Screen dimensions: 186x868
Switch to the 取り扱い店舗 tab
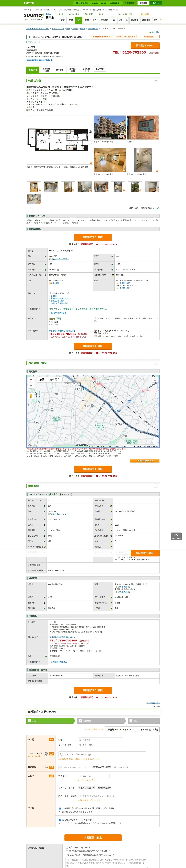73,70
